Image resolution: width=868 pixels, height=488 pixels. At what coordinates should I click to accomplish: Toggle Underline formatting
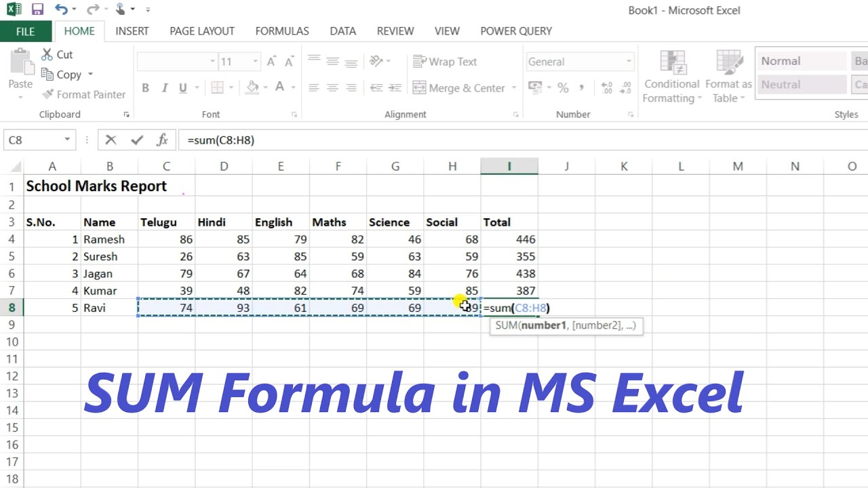click(x=182, y=88)
